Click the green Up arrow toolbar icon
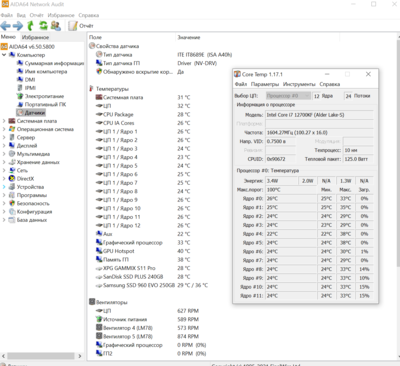Image resolution: width=400 pixels, height=366 pixels. pyautogui.click(x=30, y=26)
